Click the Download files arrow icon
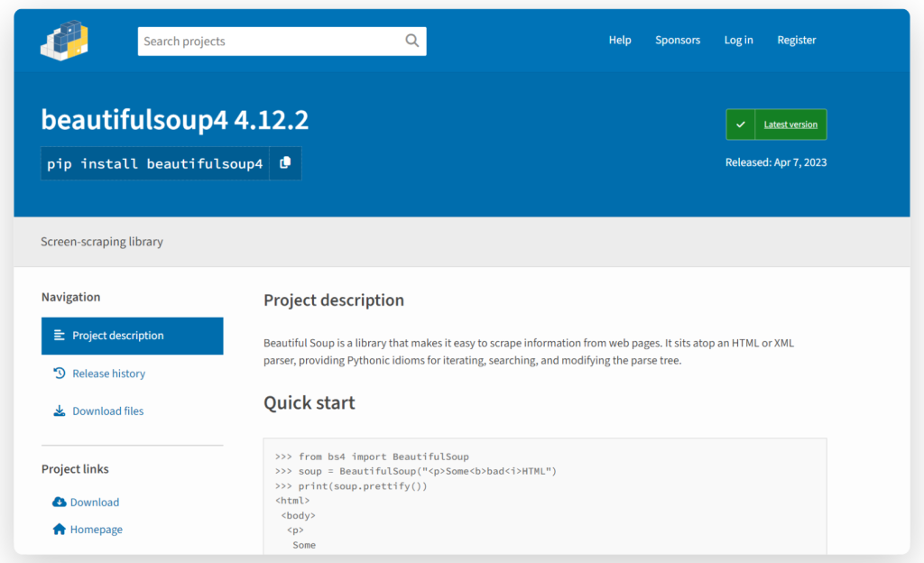The width and height of the screenshot is (924, 563). click(x=59, y=411)
